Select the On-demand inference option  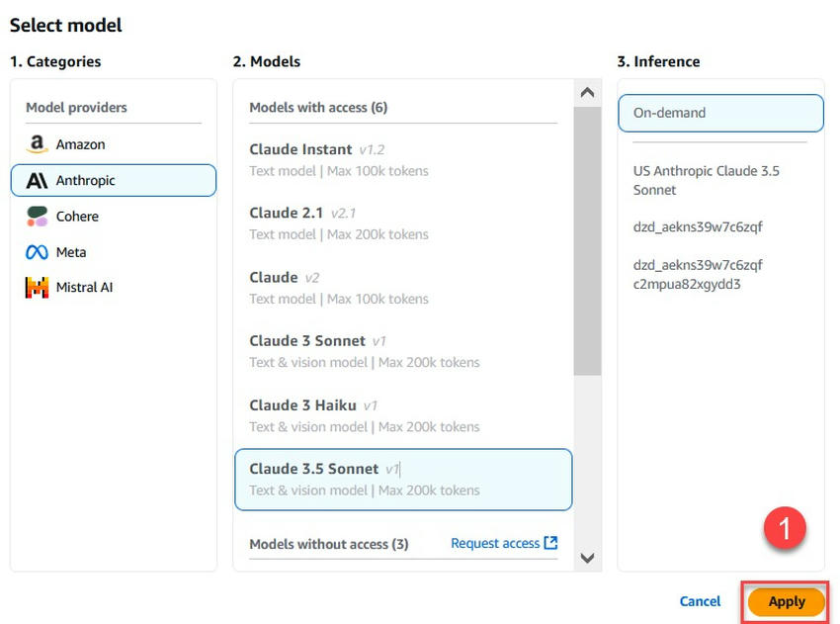coord(720,113)
